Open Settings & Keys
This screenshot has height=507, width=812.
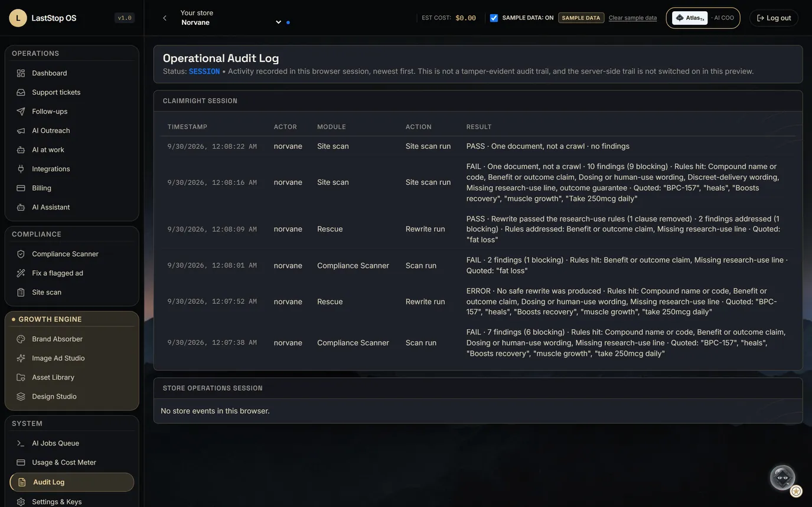(72, 502)
